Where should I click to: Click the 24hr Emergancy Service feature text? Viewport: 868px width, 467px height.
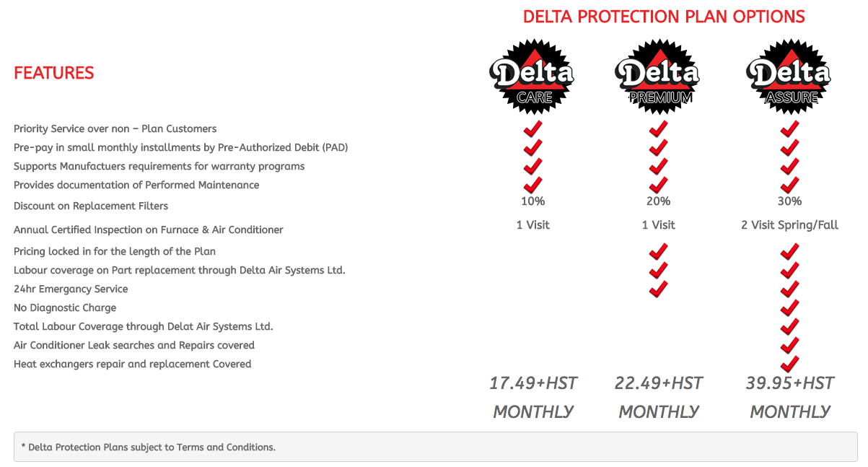71,289
